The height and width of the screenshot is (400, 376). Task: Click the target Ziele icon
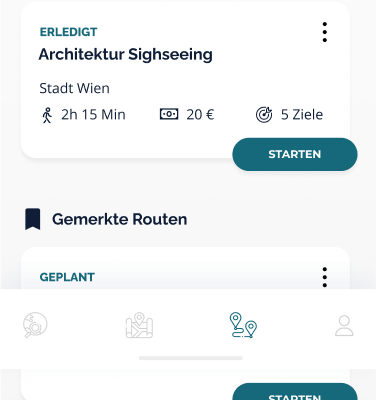point(264,115)
